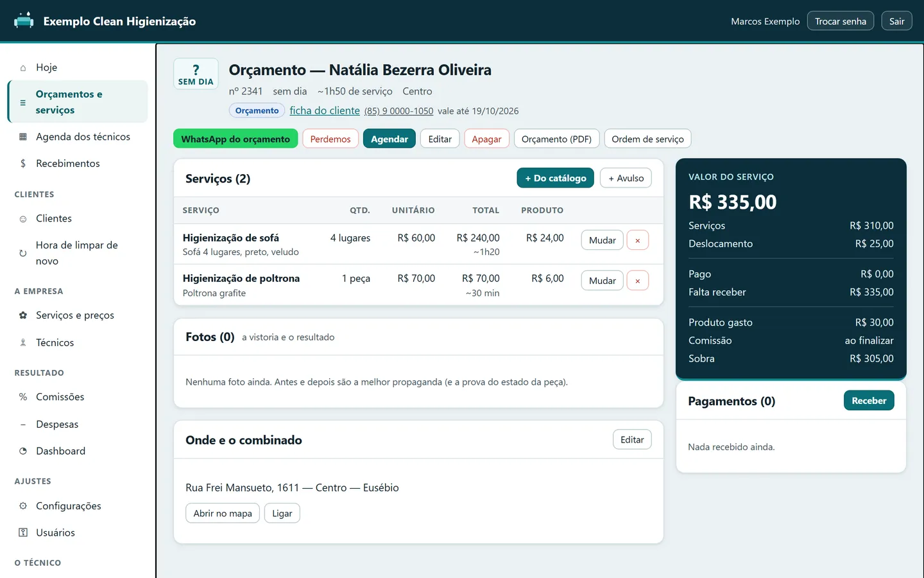
Task: Add service with + Do catálogo
Action: coord(556,178)
